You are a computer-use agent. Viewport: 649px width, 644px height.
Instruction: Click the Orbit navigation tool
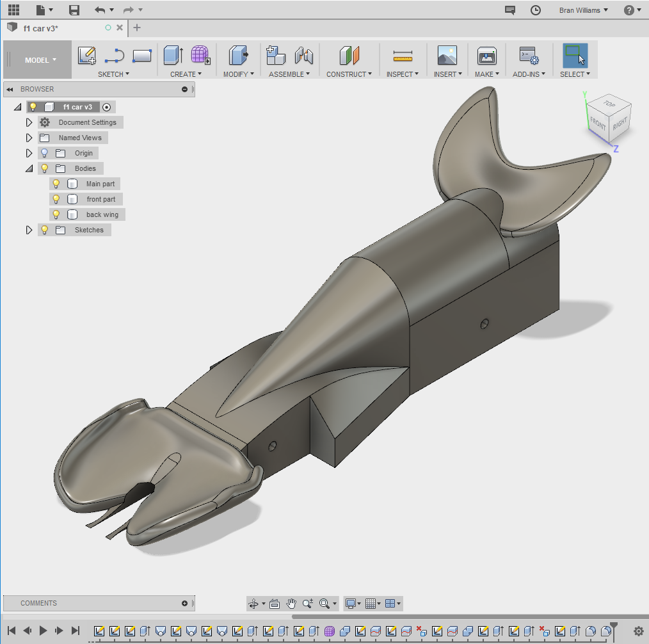pos(253,604)
